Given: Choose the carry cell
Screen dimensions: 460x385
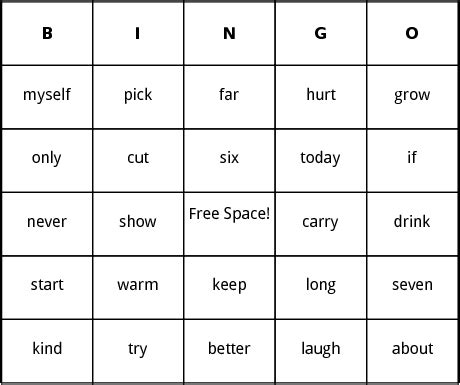Looking at the screenshot, I should point(321,224).
